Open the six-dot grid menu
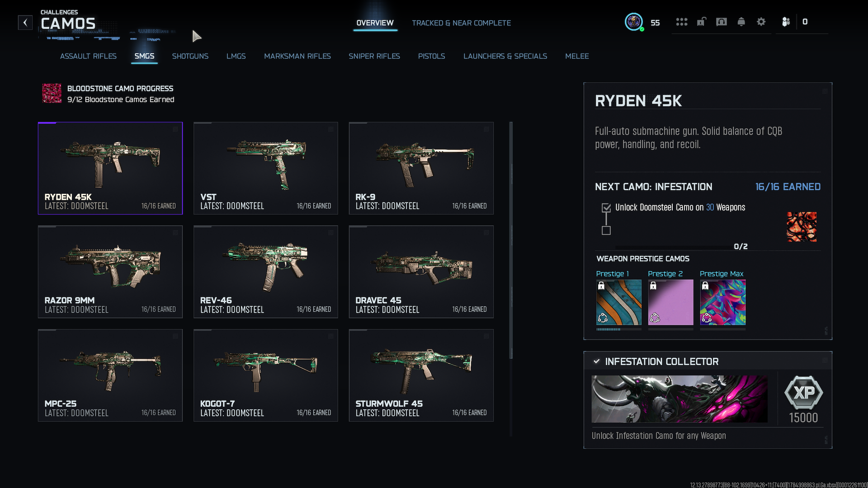The image size is (868, 488). [682, 22]
